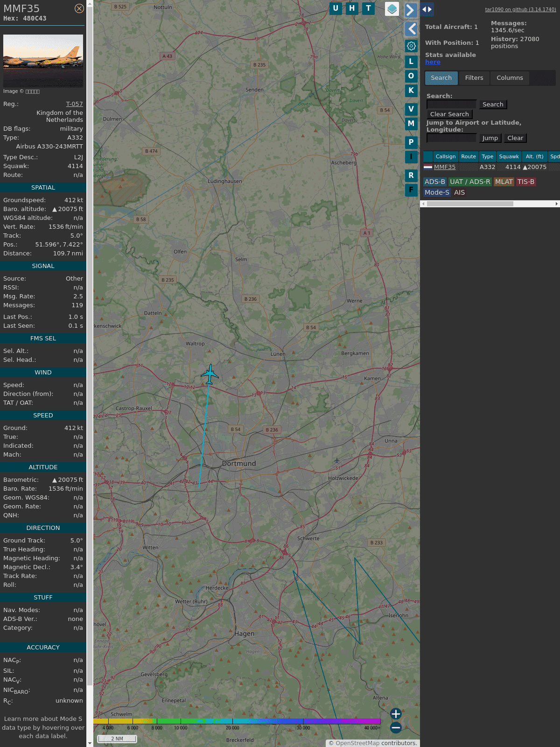The image size is (560, 747).
Task: Open the aircraft photo thumbnail
Action: click(43, 61)
